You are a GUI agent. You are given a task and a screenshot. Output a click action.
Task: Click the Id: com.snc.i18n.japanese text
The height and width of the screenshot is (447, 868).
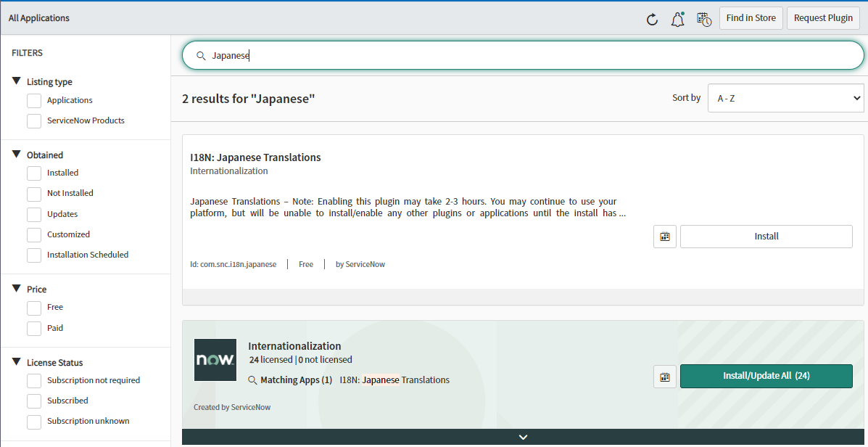233,265
